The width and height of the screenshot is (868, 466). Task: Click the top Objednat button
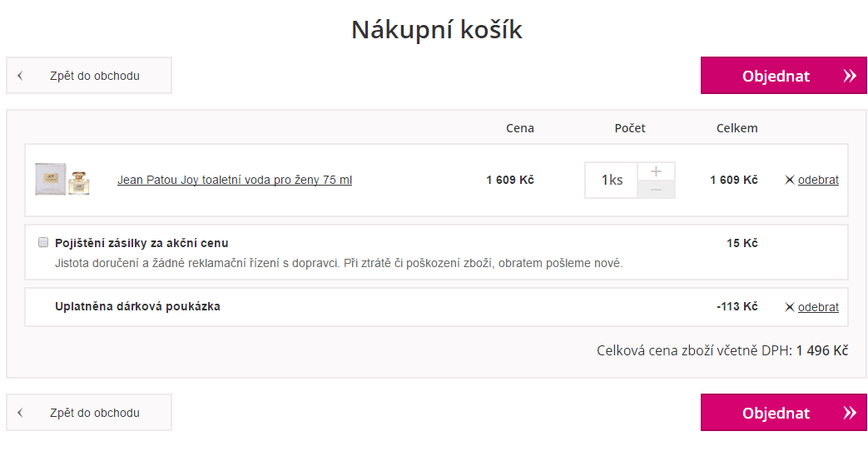point(784,75)
